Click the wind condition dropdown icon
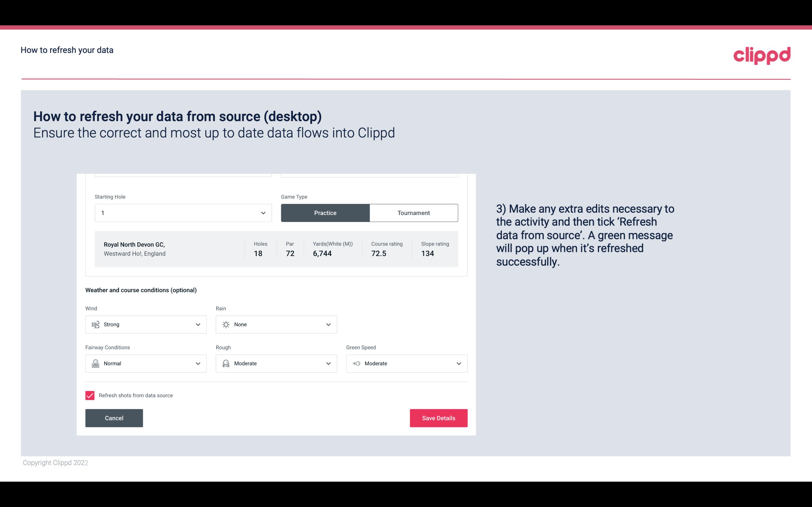The image size is (812, 507). coord(198,324)
